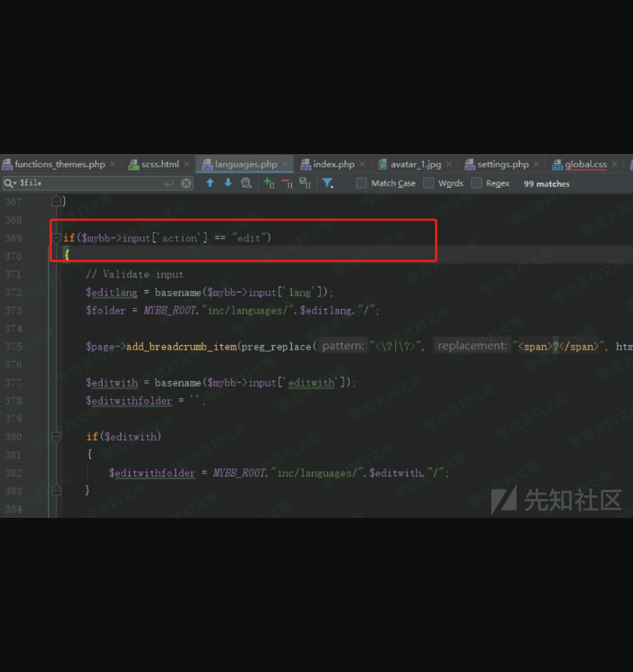The height and width of the screenshot is (672, 633).
Task: Click unselect occurrence icon in find bar
Action: click(286, 183)
